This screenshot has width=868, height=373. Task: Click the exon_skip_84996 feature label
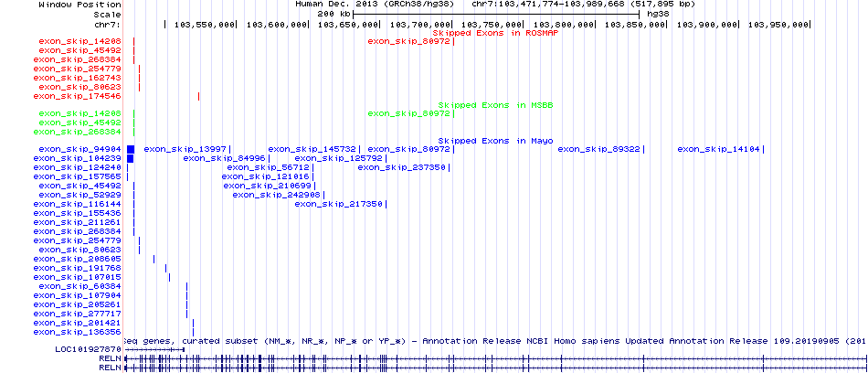224,158
